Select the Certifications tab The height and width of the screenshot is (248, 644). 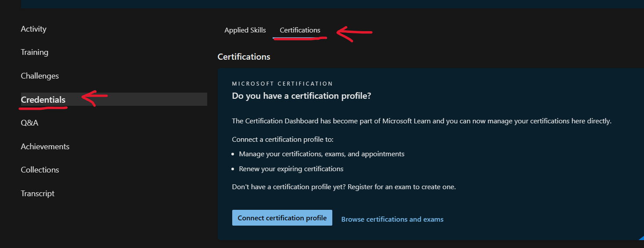click(300, 30)
